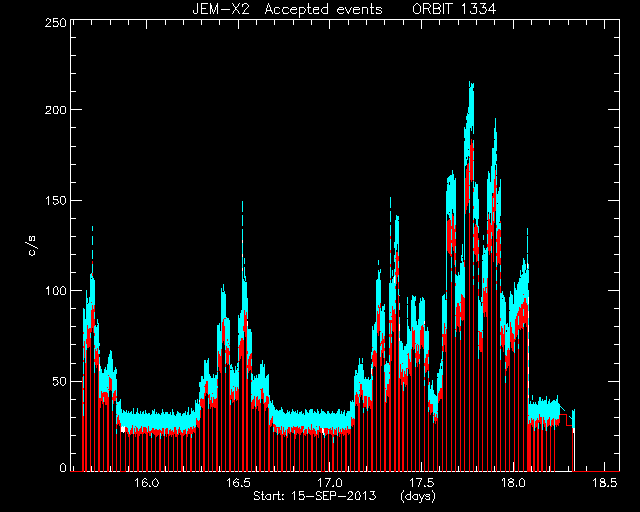Click the 250 y-axis tick label

pos(55,23)
